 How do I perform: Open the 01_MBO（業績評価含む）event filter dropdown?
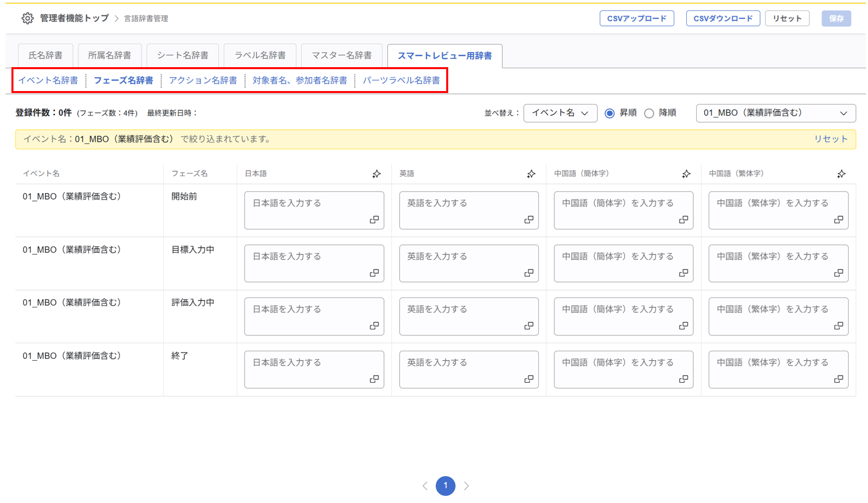(775, 113)
